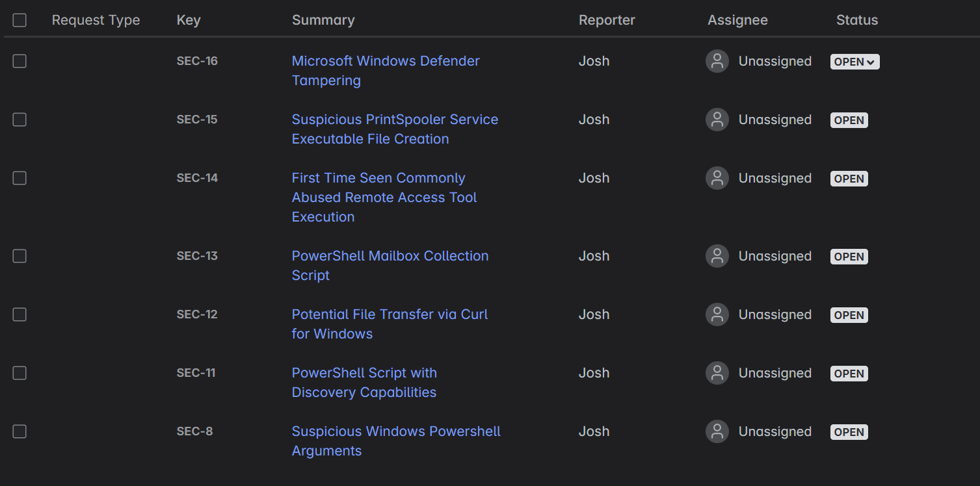Click the SEC-14 issue key
The image size is (980, 486).
coord(197,178)
